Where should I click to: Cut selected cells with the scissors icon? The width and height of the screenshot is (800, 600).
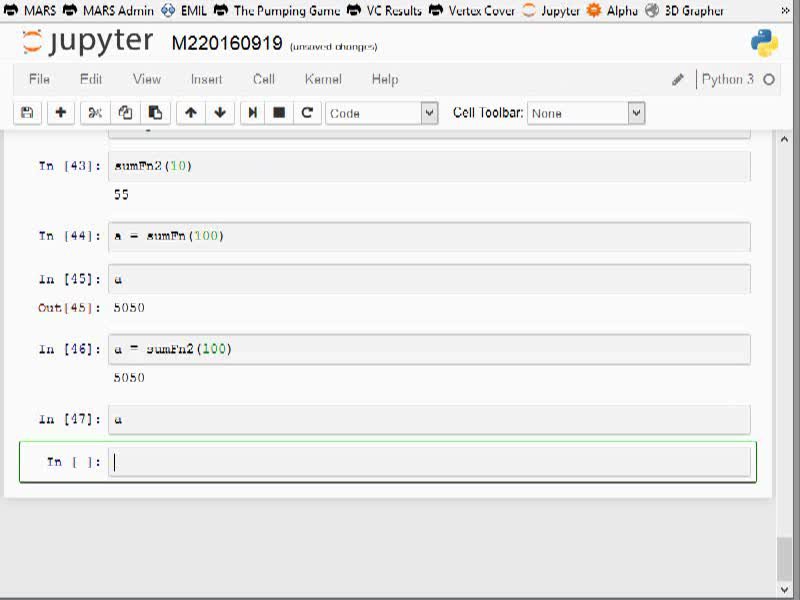tap(95, 113)
